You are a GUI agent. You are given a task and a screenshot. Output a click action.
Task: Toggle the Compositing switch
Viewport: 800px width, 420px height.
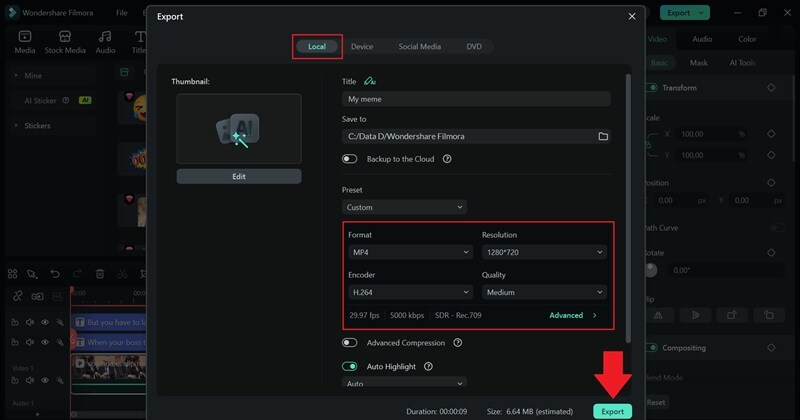(x=652, y=348)
